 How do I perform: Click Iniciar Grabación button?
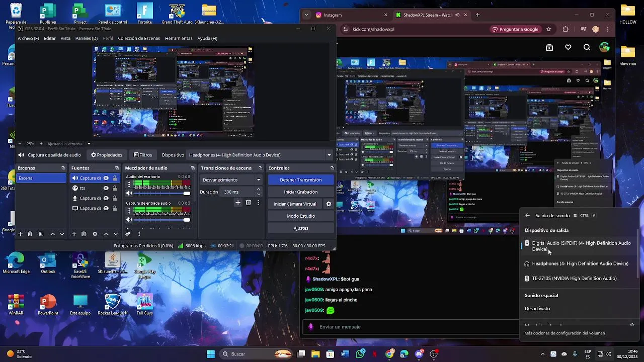pos(301,192)
